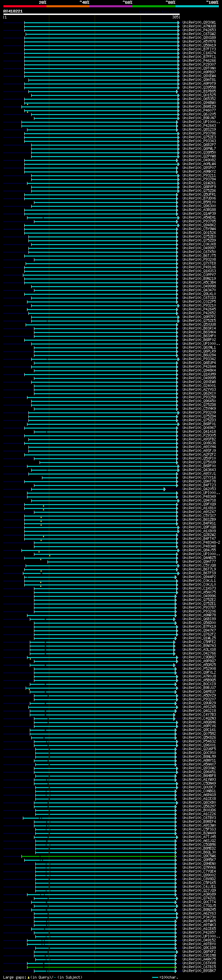Select the hit label UniRef100_B7FIY3

(x=199, y=49)
